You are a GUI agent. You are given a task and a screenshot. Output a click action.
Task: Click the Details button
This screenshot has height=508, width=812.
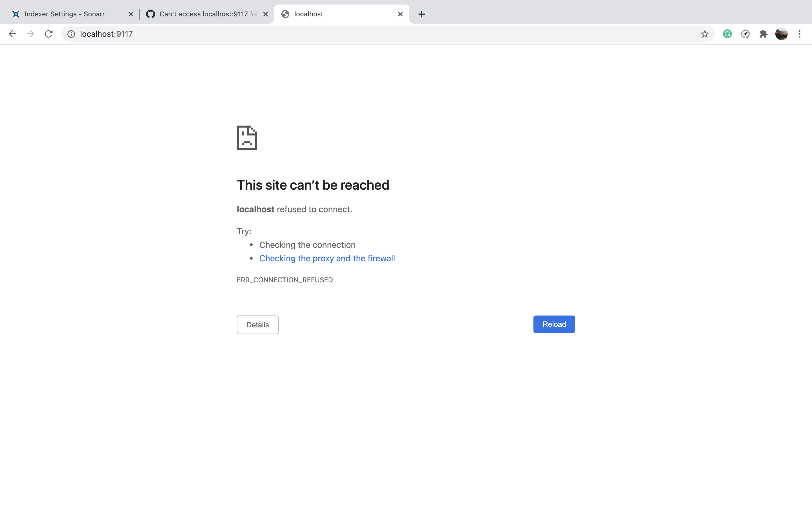258,325
